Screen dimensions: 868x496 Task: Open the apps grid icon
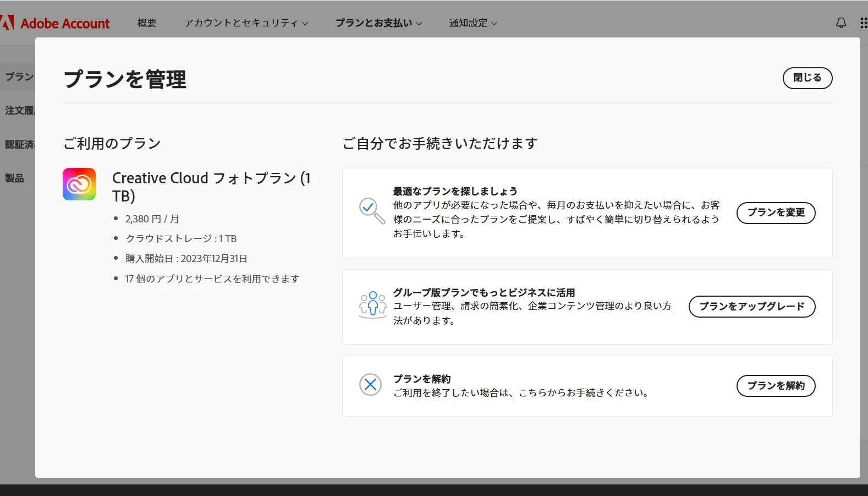pos(864,23)
